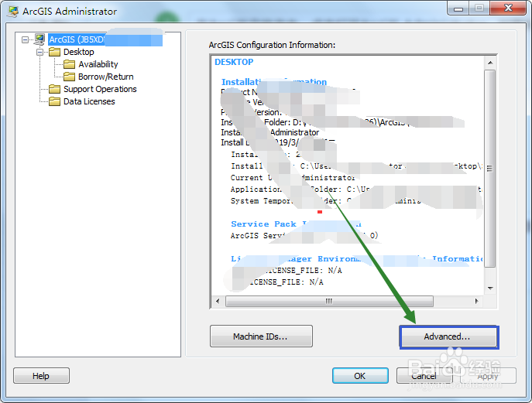This screenshot has width=532, height=403.
Task: Click the Support Operations folder icon
Action: click(x=55, y=89)
